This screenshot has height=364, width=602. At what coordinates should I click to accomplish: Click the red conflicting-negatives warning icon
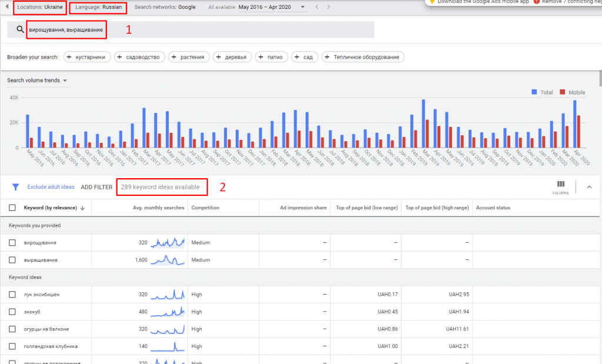coord(536,2)
